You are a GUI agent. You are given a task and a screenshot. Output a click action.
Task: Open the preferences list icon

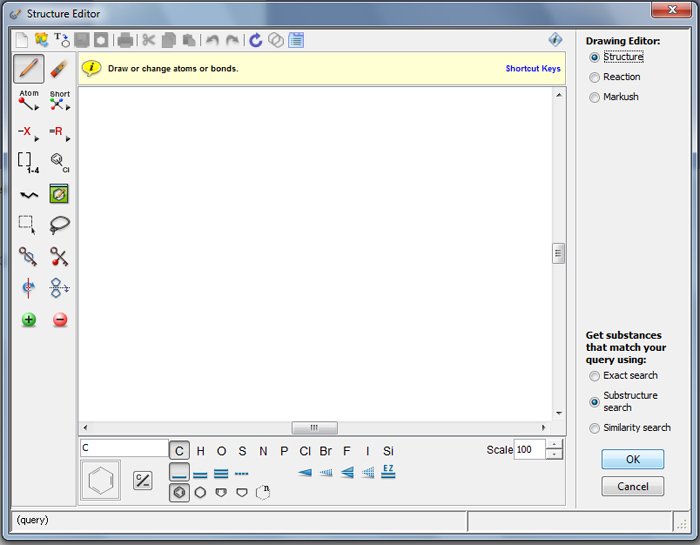296,40
